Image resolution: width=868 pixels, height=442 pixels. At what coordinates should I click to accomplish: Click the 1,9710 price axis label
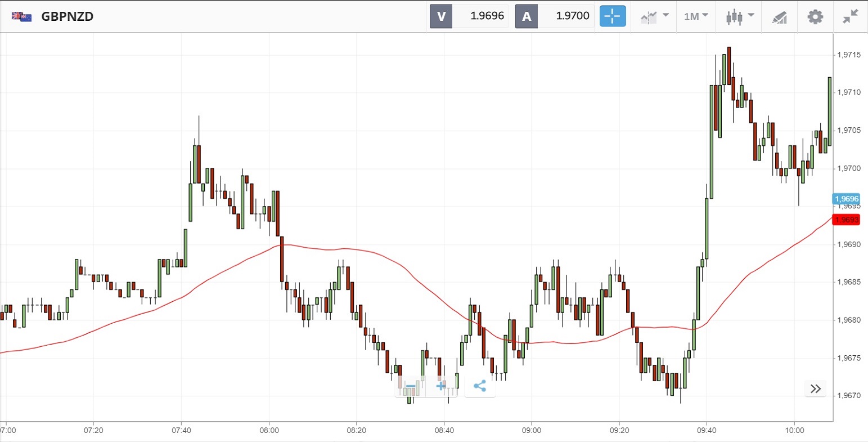tap(849, 92)
